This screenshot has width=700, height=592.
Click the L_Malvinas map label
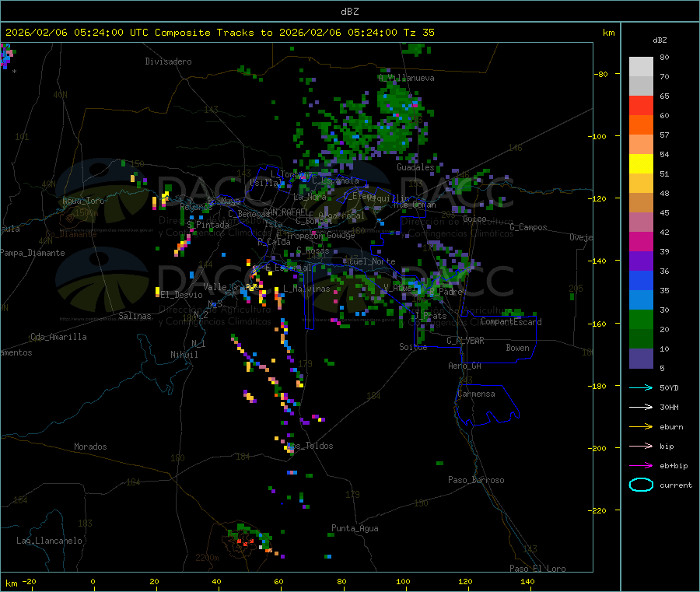click(306, 289)
